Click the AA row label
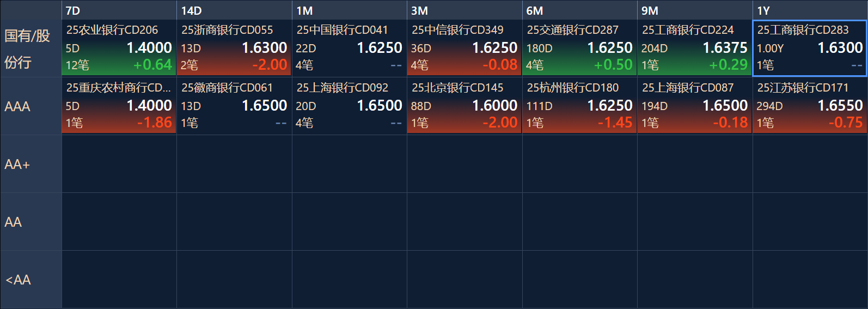868x309 pixels. [x=30, y=222]
